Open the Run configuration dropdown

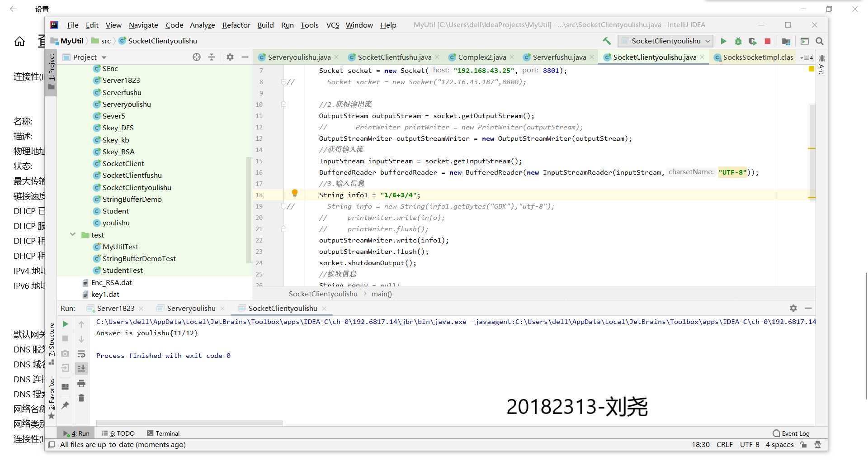pyautogui.click(x=665, y=41)
